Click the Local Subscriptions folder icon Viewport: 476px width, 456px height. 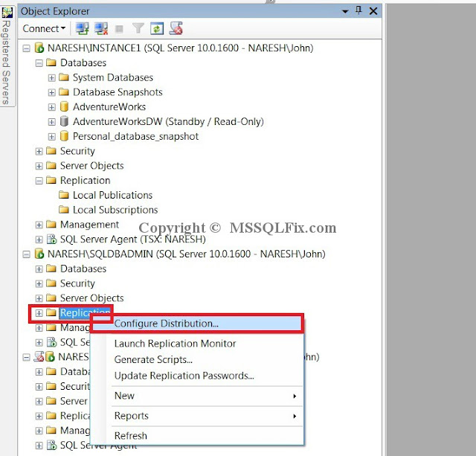(x=64, y=210)
